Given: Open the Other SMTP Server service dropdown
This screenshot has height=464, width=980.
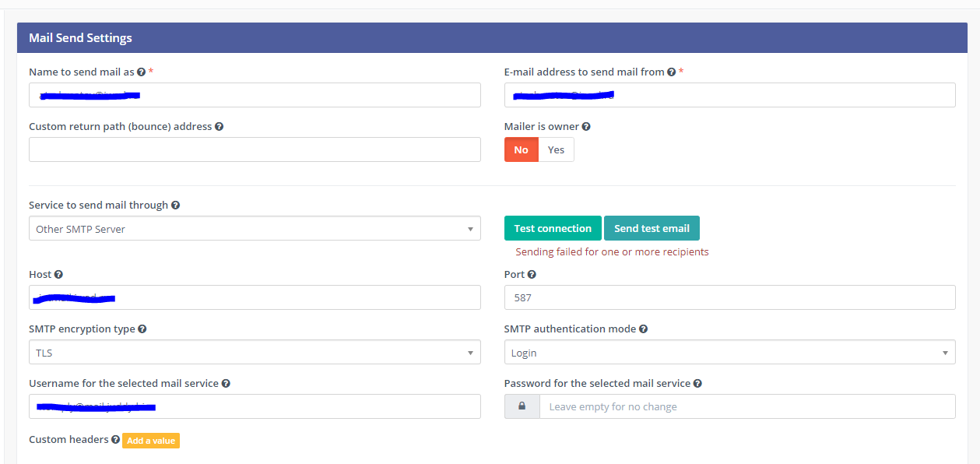Looking at the screenshot, I should pos(255,229).
